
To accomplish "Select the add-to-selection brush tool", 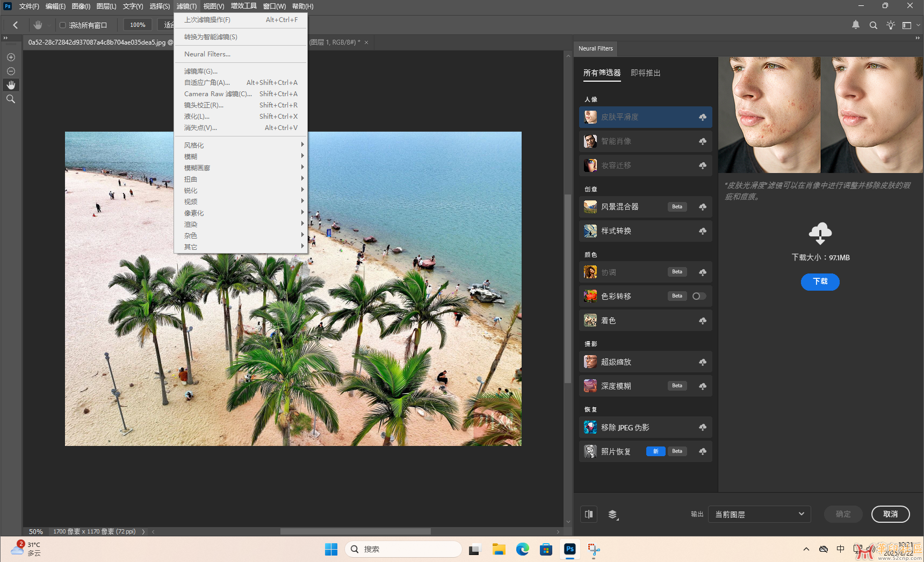I will click(x=11, y=57).
